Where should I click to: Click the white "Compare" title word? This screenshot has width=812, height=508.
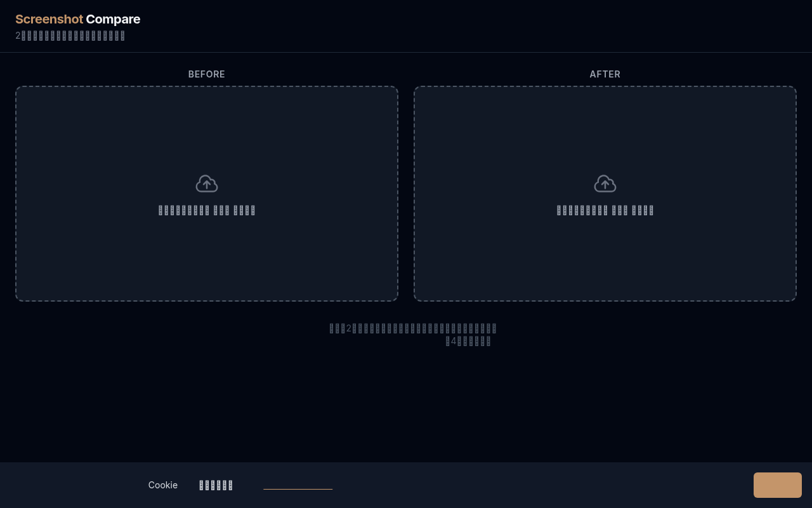[x=113, y=19]
